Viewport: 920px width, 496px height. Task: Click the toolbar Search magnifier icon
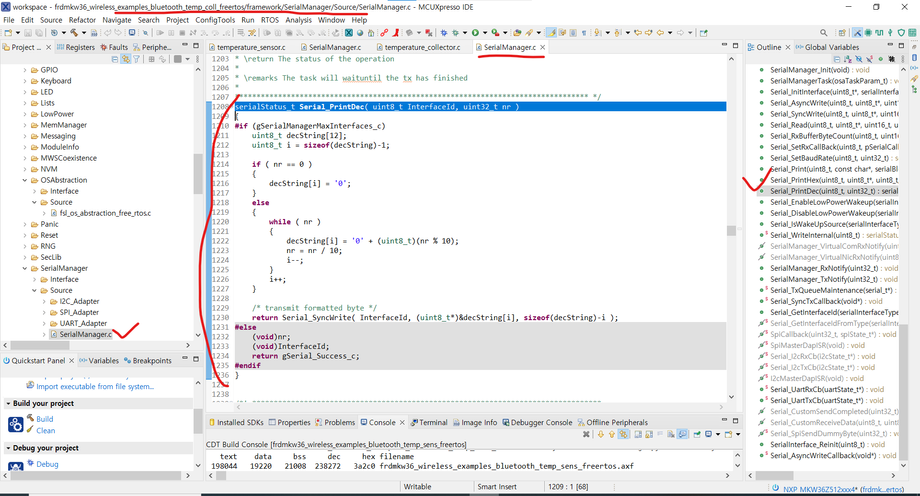pyautogui.click(x=824, y=32)
